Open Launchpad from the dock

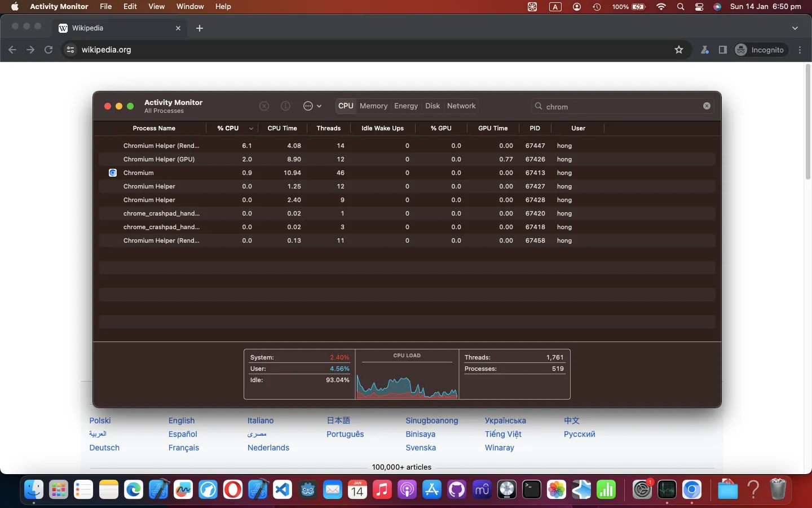click(x=59, y=489)
